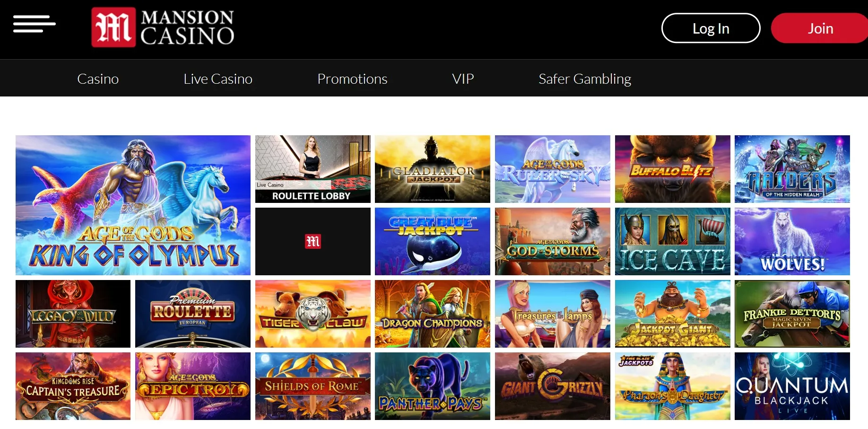868x429 pixels.
Task: Click the Log In button
Action: coord(711,28)
